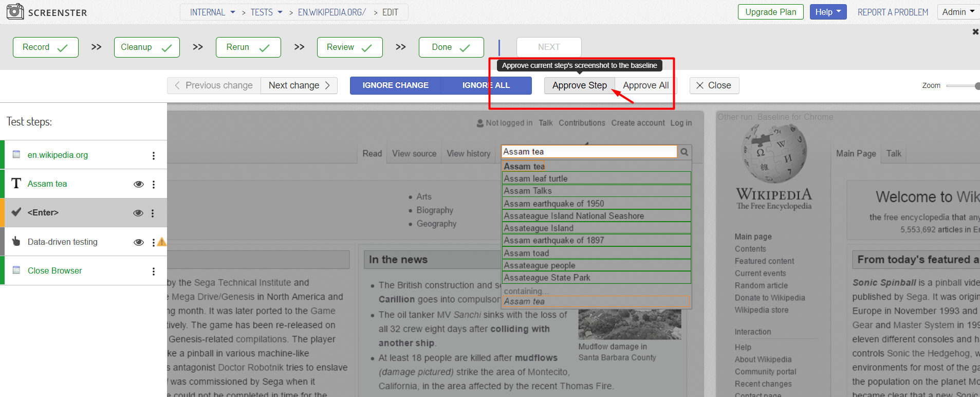Click Log in link
The height and width of the screenshot is (397, 980).
click(681, 123)
